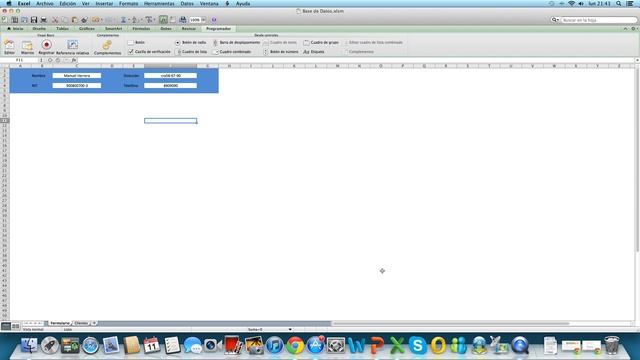Click the Buscar en la hoja field

[598, 20]
